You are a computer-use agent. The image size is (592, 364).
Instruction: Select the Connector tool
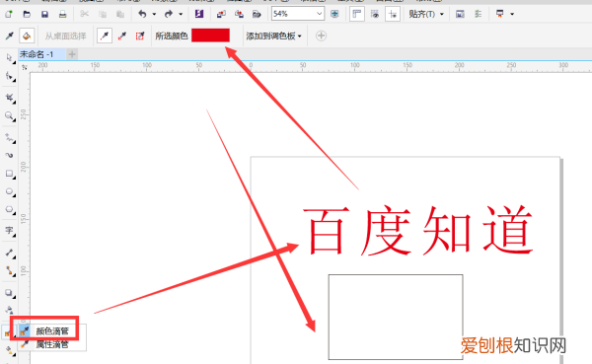point(10,271)
